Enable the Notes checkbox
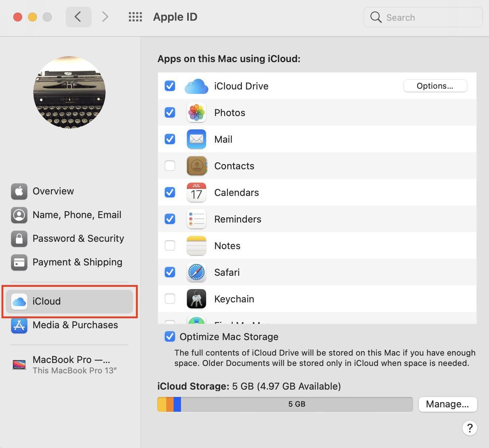Image resolution: width=489 pixels, height=448 pixels. click(x=170, y=245)
